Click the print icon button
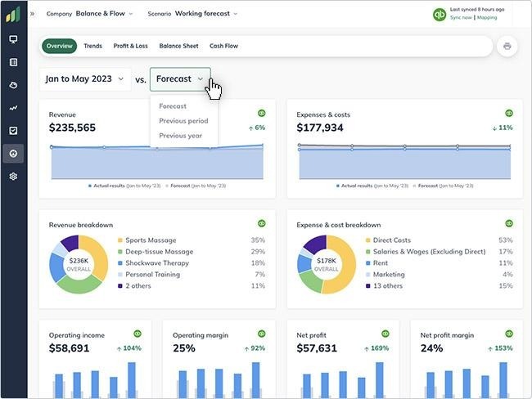Screen dimensions: 532x399 click(507, 46)
